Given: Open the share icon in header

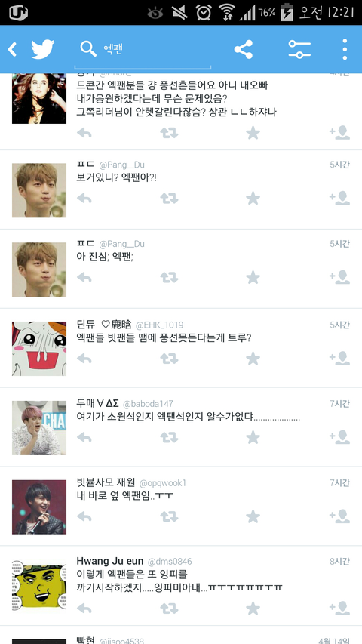Looking at the screenshot, I should coord(244,49).
